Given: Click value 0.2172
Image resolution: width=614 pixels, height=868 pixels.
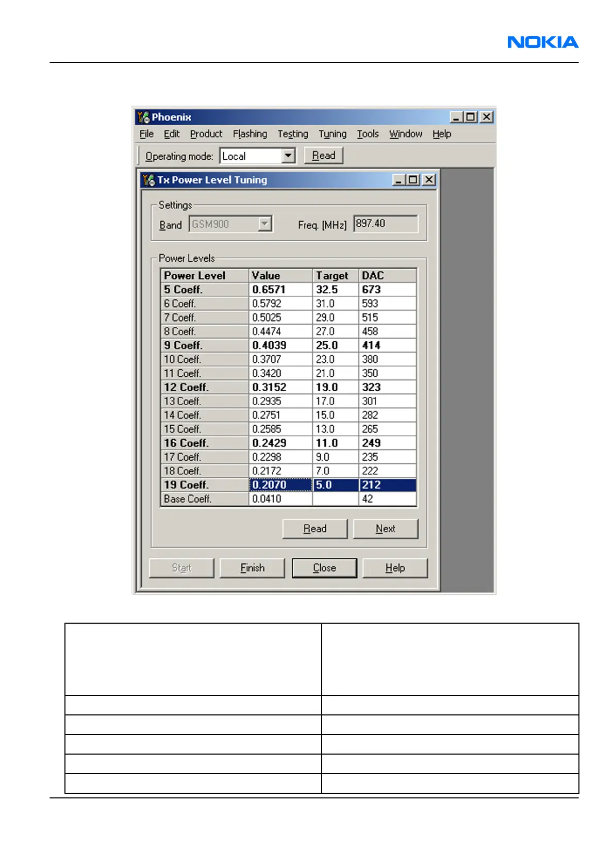Looking at the screenshot, I should pyautogui.click(x=281, y=471).
